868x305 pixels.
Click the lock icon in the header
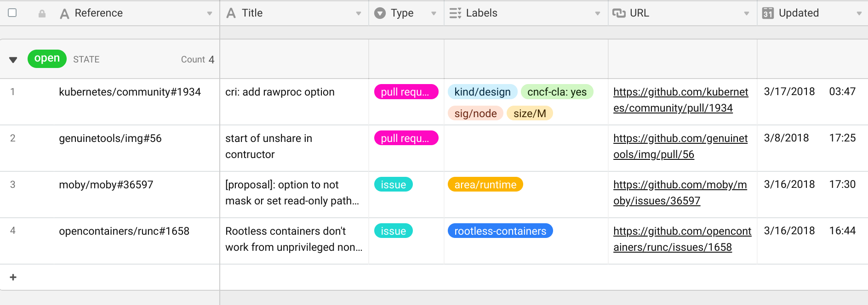[x=42, y=13]
